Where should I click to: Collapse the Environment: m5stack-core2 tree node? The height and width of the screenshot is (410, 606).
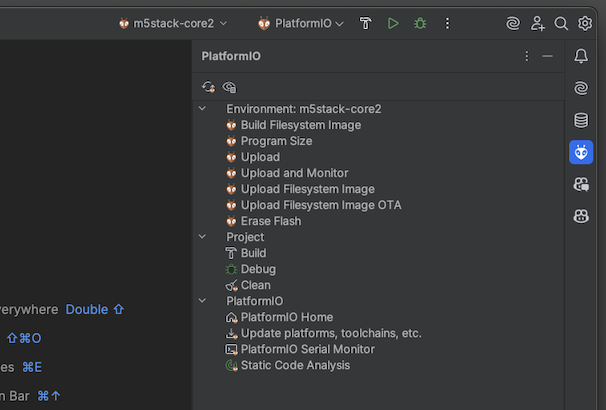(x=203, y=109)
